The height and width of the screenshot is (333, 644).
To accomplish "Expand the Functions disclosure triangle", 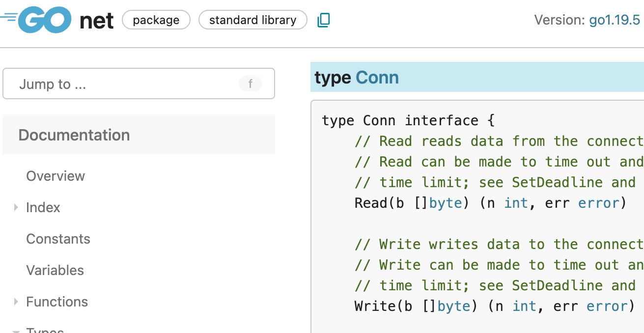I will (16, 302).
